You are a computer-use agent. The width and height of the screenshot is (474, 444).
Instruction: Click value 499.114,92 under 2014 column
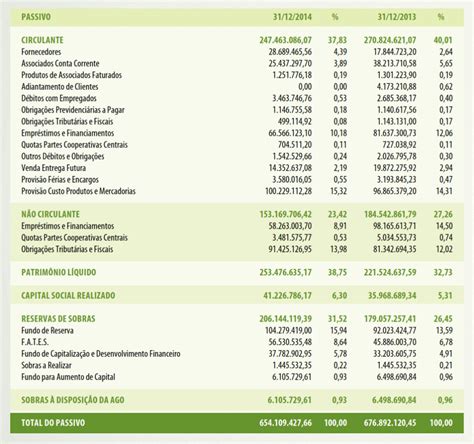pos(295,121)
